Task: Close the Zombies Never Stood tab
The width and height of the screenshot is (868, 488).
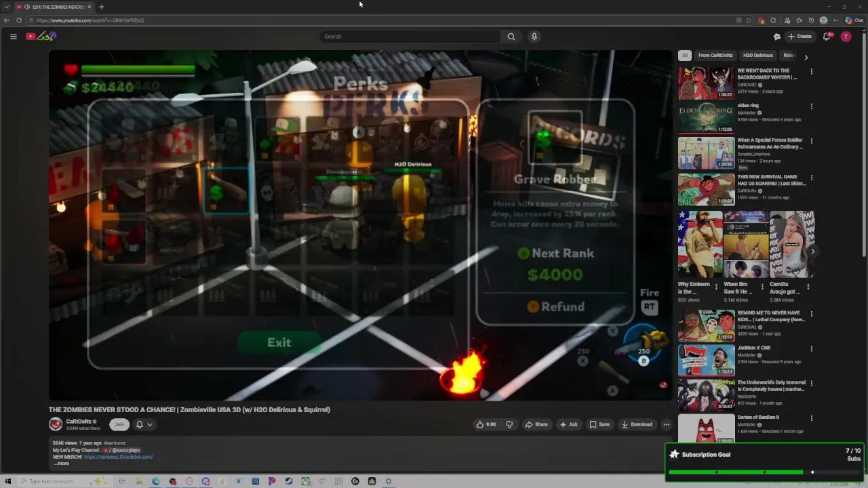Action: point(90,7)
